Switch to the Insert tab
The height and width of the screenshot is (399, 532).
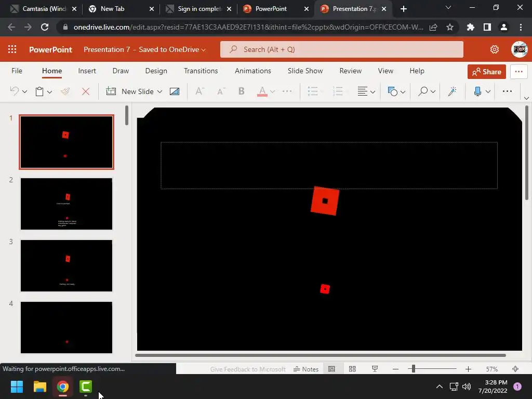coord(87,71)
